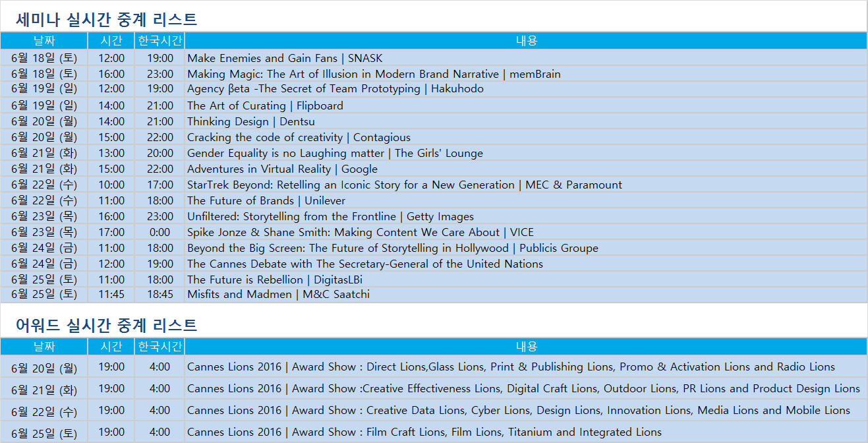Viewport: 868px width, 443px height.
Task: Select award date cell 6월 25일 (토)
Action: [x=44, y=433]
